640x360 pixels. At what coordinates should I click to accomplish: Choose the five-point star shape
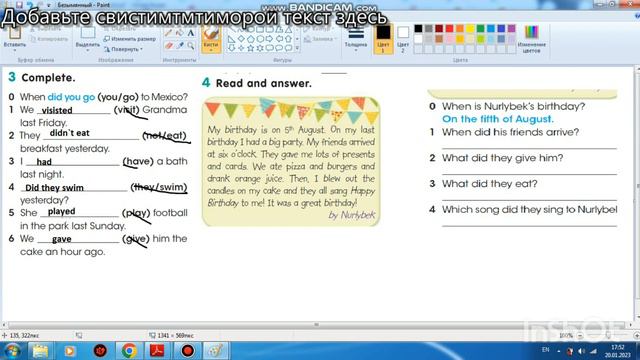251,48
